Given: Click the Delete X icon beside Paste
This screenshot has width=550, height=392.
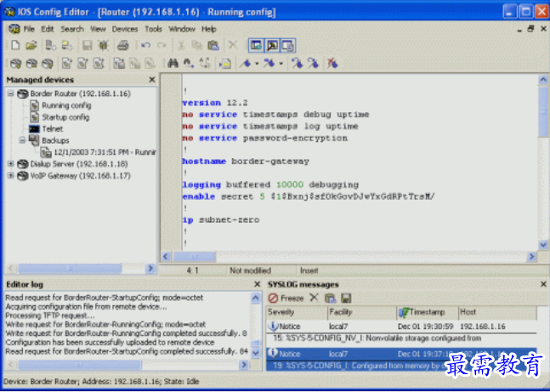Looking at the screenshot, I should pyautogui.click(x=233, y=45).
